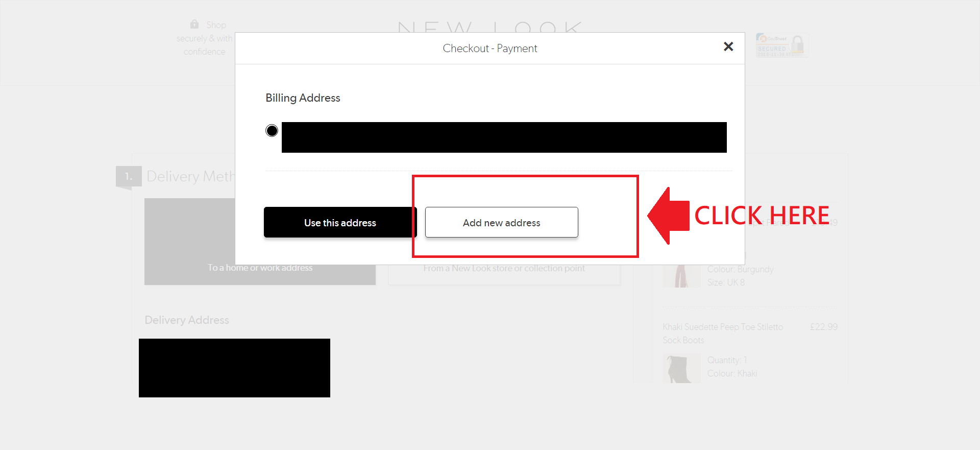Open the GeoTrust Secured badge
The width and height of the screenshot is (980, 450).
(x=781, y=45)
